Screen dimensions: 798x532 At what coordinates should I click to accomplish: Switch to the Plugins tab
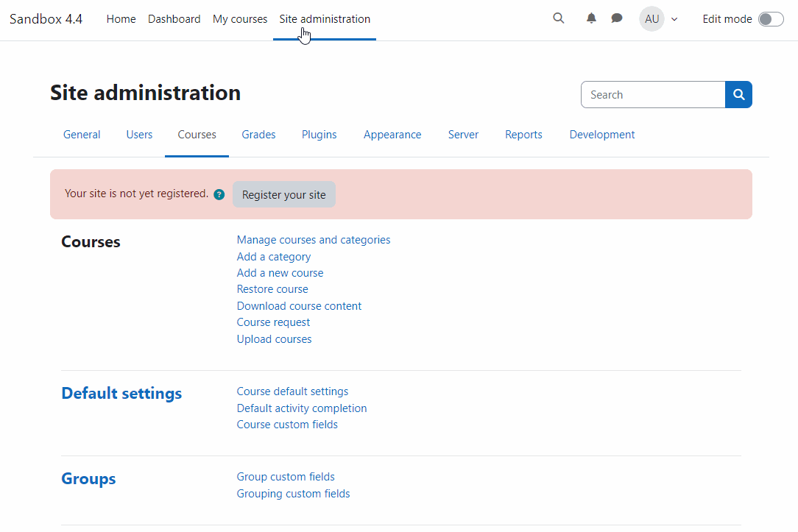[319, 135]
